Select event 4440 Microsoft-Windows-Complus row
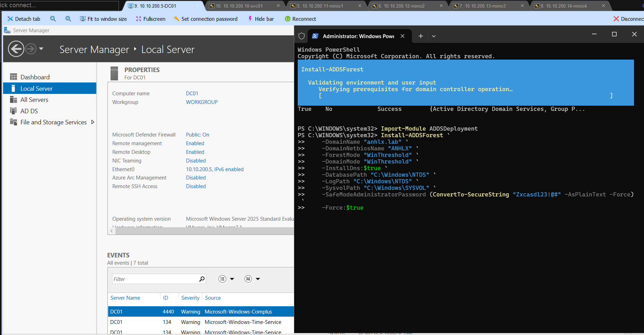Image resolution: width=644 pixels, height=335 pixels. coord(201,311)
